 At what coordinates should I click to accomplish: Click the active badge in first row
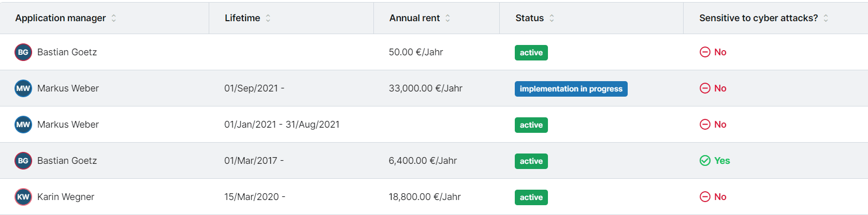tap(531, 53)
